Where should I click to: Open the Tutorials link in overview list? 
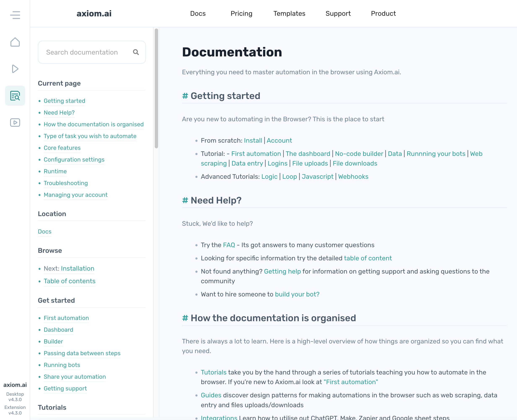[214, 373]
